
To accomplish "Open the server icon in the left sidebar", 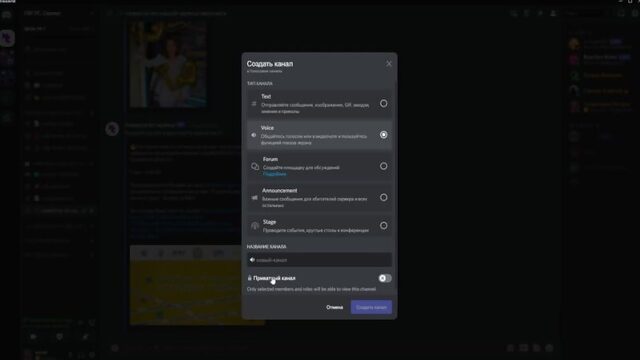I will click(x=7, y=38).
